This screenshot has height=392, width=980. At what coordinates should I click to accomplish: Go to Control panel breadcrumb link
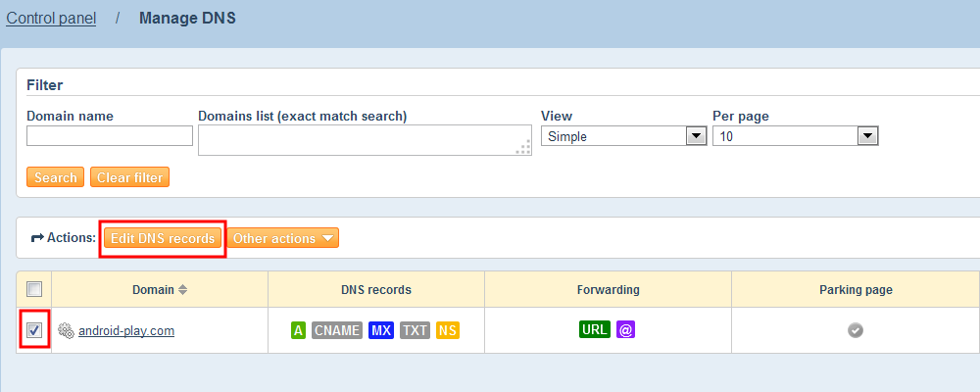(x=51, y=18)
